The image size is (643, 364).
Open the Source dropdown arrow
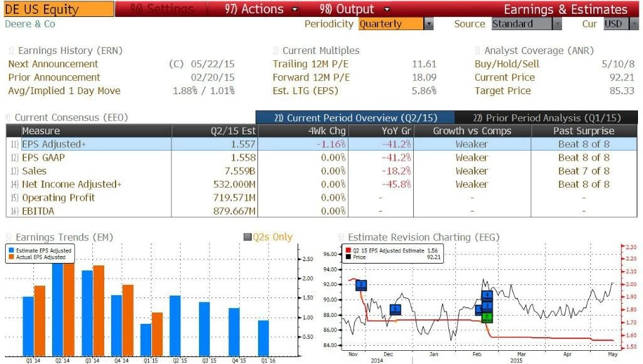557,24
